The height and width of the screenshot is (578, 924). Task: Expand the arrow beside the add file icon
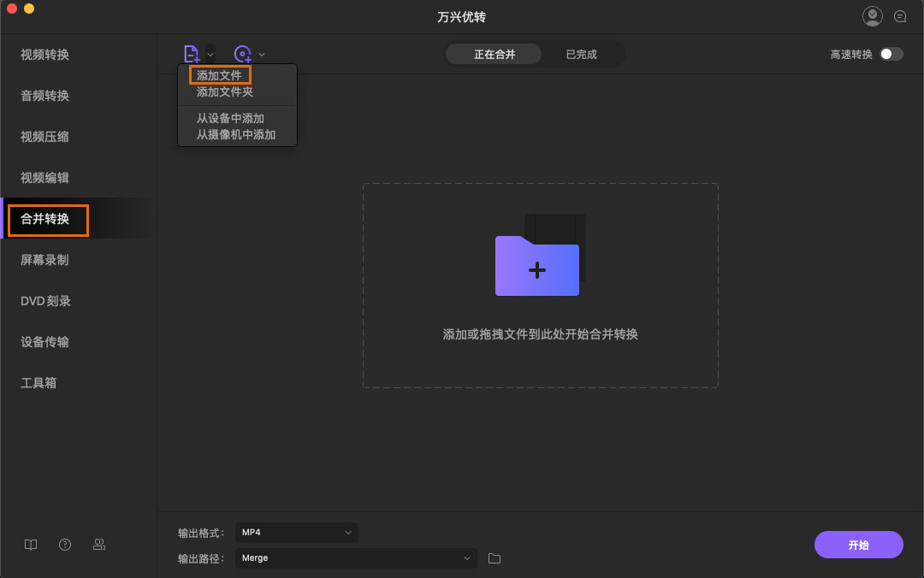click(x=210, y=54)
